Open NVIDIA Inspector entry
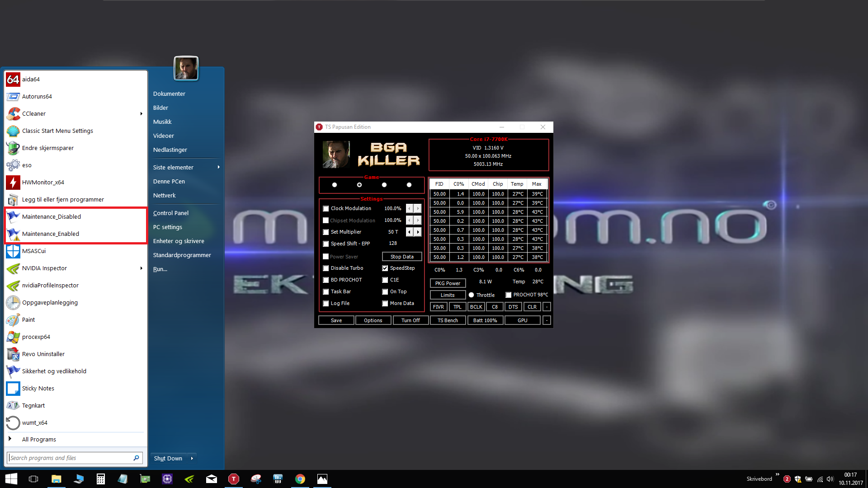Image resolution: width=868 pixels, height=488 pixels. [75, 268]
